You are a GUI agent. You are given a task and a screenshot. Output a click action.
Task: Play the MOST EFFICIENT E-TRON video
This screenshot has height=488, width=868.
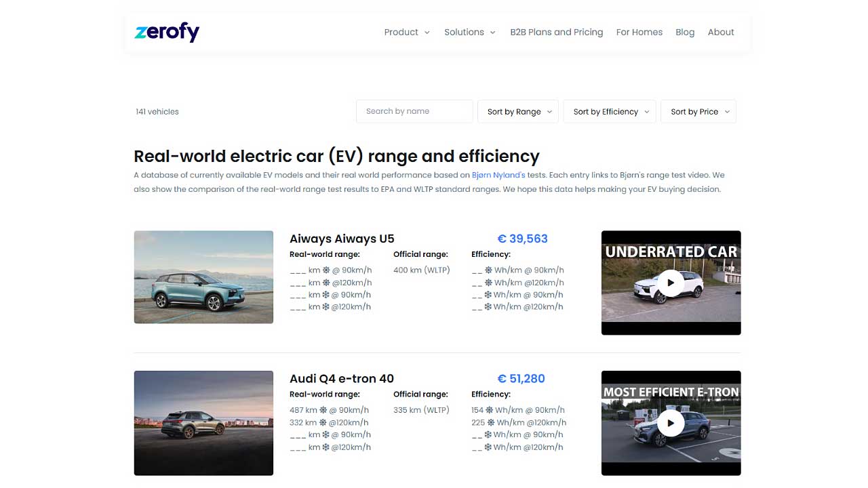(x=671, y=423)
